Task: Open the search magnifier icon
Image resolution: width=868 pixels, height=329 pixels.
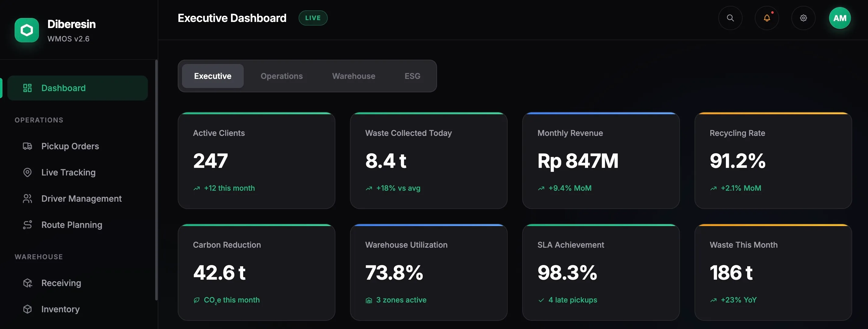Action: [x=730, y=18]
